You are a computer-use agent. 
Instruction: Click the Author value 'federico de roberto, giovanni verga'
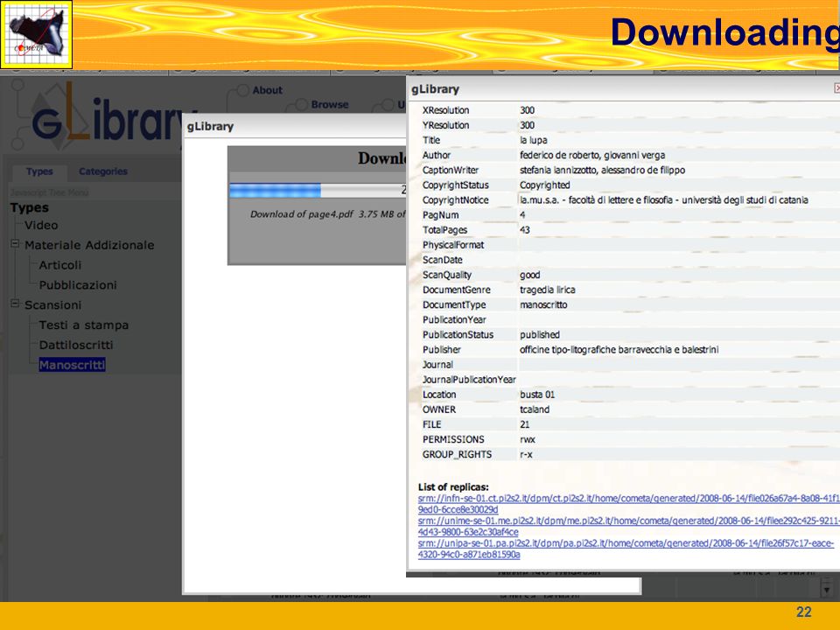click(592, 156)
